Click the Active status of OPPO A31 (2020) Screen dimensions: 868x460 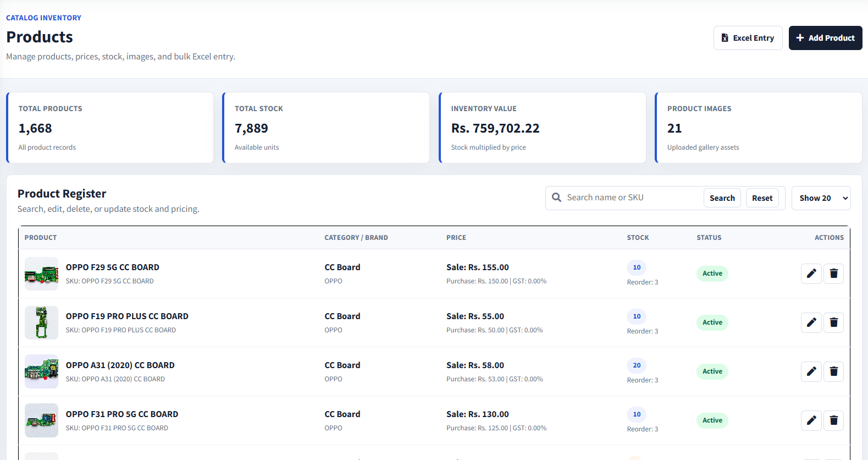click(712, 371)
